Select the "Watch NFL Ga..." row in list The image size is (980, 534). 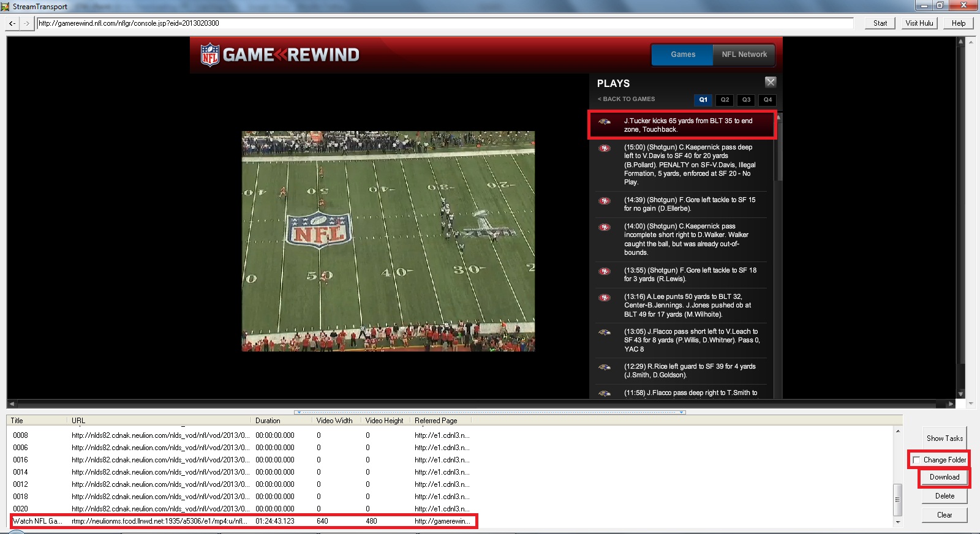243,521
